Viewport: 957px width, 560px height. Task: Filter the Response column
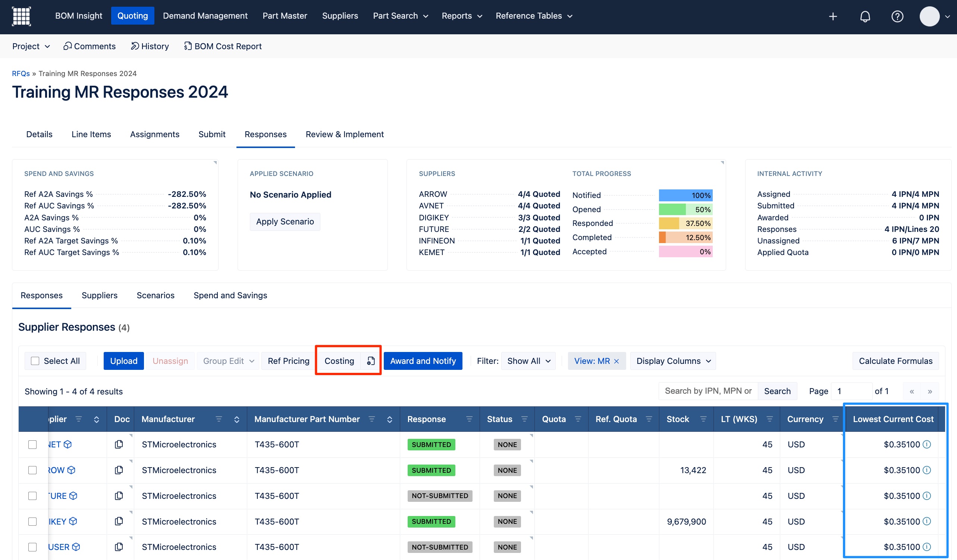(x=470, y=419)
